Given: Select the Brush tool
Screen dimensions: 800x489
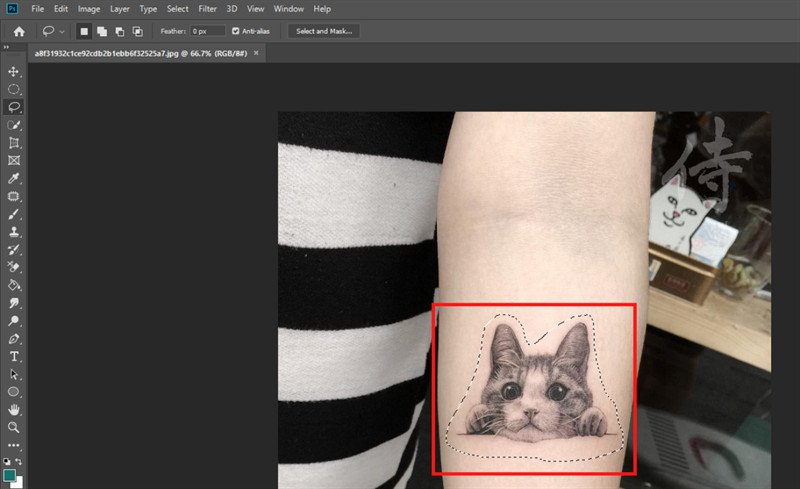Looking at the screenshot, I should tap(14, 214).
